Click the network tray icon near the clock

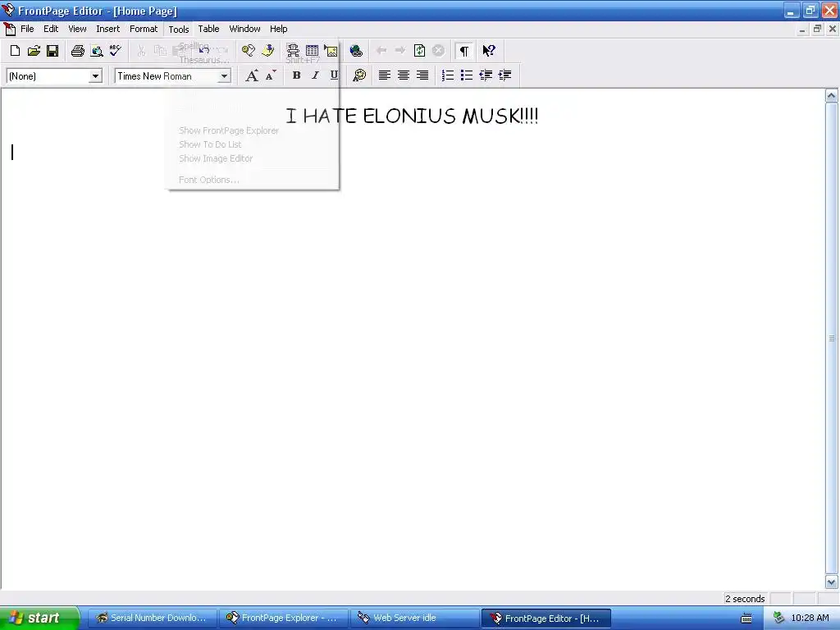click(x=778, y=619)
